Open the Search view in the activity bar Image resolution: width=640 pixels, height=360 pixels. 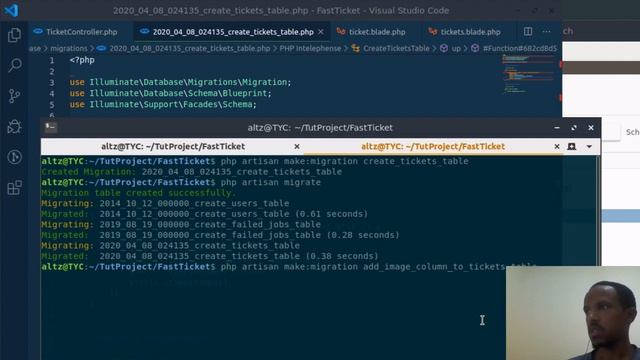(15, 65)
